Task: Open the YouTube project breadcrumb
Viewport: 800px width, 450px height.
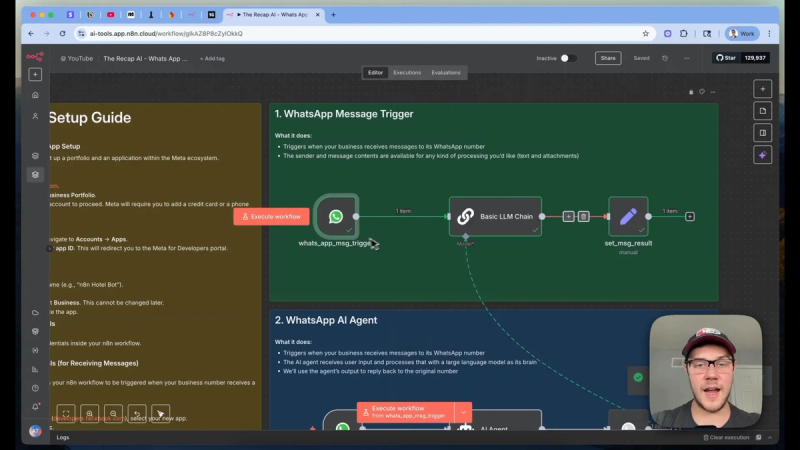Action: 77,59
